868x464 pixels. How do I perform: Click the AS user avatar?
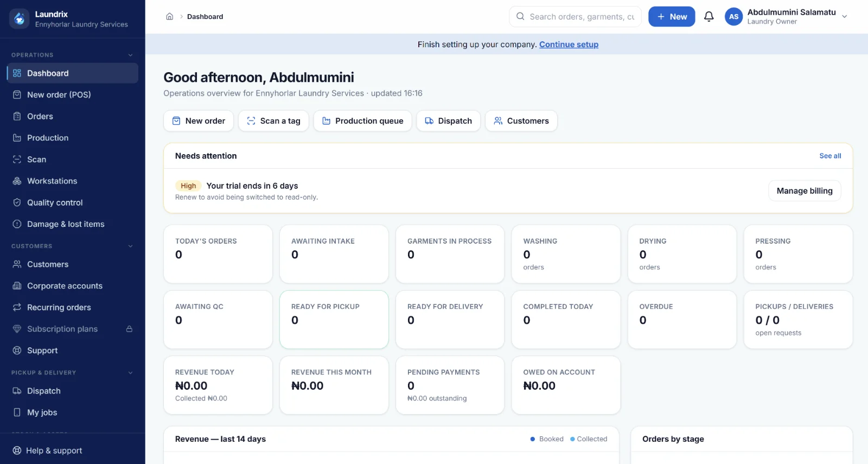pos(733,17)
